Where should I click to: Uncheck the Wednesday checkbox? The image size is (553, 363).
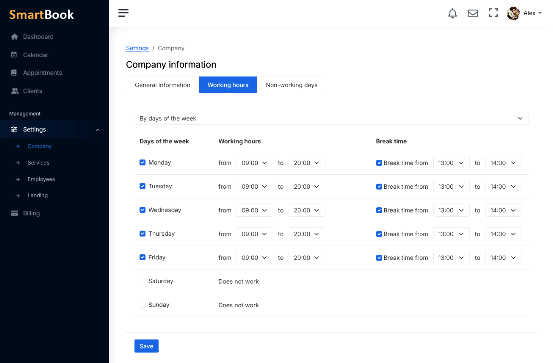pyautogui.click(x=142, y=210)
